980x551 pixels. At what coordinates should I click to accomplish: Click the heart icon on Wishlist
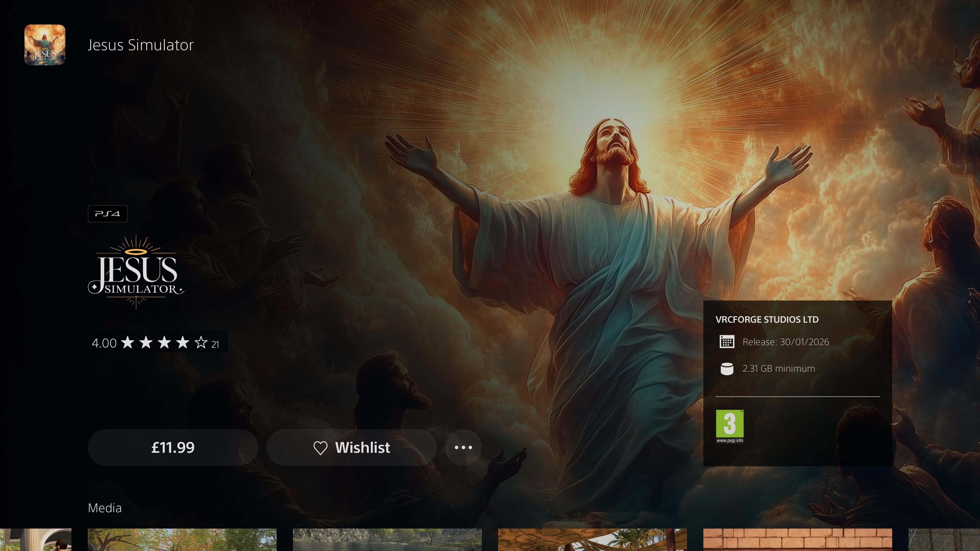320,448
